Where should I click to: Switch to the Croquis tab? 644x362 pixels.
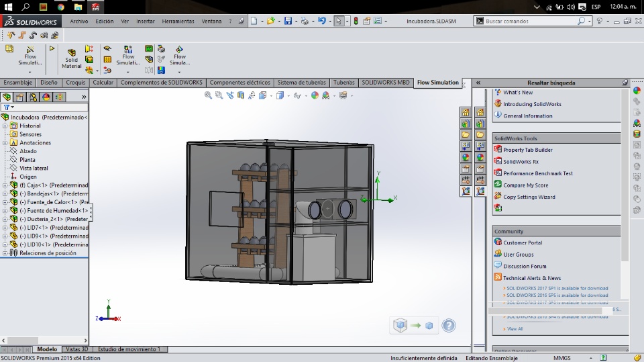[x=76, y=82]
